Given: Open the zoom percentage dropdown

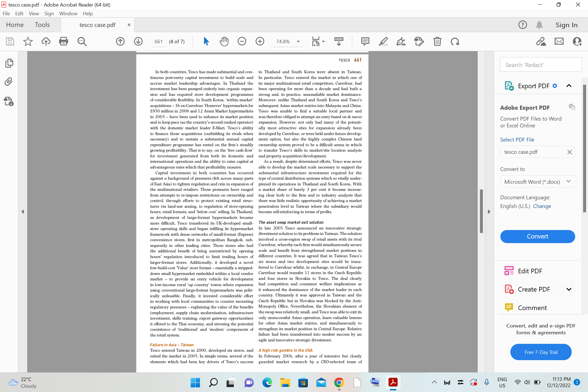Looking at the screenshot, I should tap(298, 42).
